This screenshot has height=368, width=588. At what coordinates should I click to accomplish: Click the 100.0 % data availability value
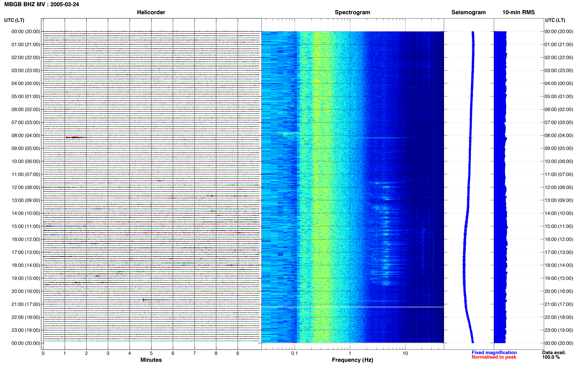pyautogui.click(x=551, y=357)
